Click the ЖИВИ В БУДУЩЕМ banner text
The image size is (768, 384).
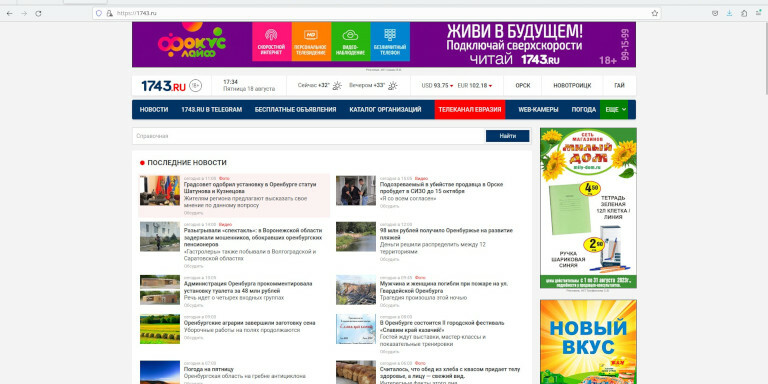coord(514,33)
